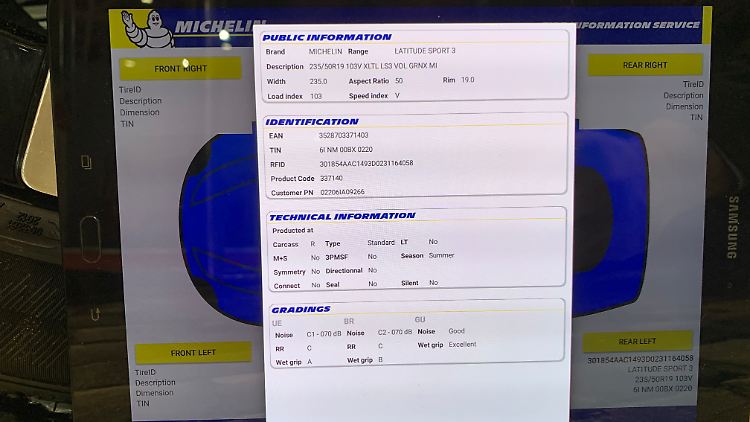Click the Producted at label
Viewport: 750px width, 422px height.
coord(293,230)
